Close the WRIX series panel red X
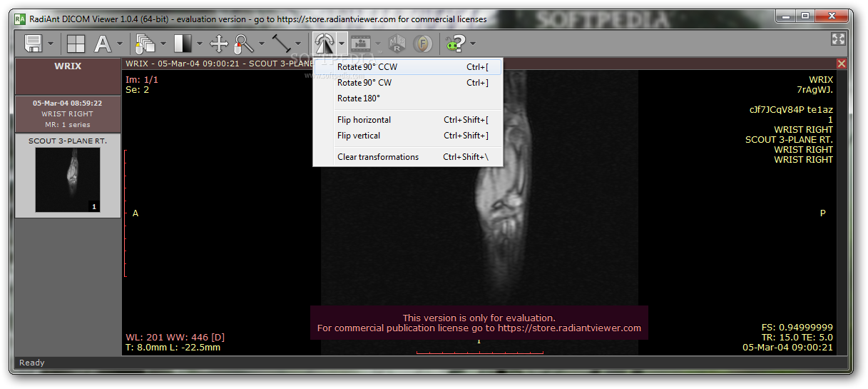This screenshot has height=389, width=868. point(842,64)
